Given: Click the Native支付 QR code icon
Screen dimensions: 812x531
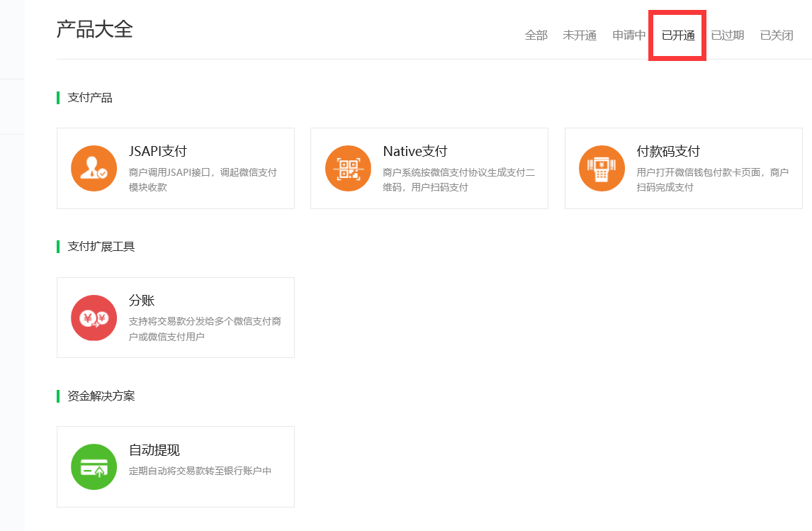Looking at the screenshot, I should (x=348, y=168).
